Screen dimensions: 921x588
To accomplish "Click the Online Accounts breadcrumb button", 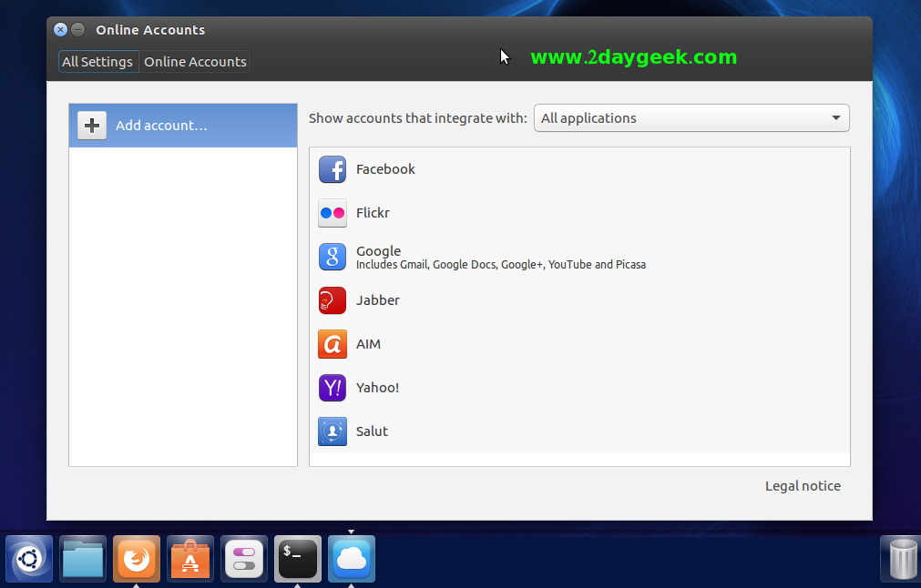I will click(x=195, y=62).
